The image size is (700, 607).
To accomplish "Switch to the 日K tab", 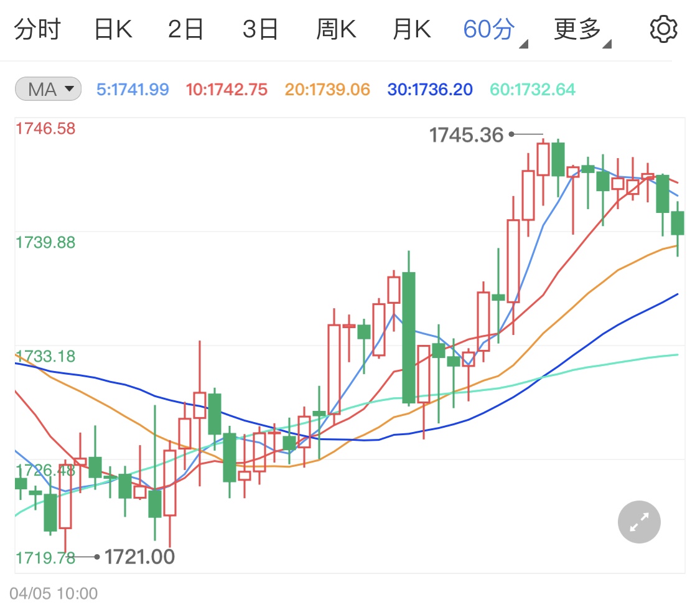I will pos(113,29).
